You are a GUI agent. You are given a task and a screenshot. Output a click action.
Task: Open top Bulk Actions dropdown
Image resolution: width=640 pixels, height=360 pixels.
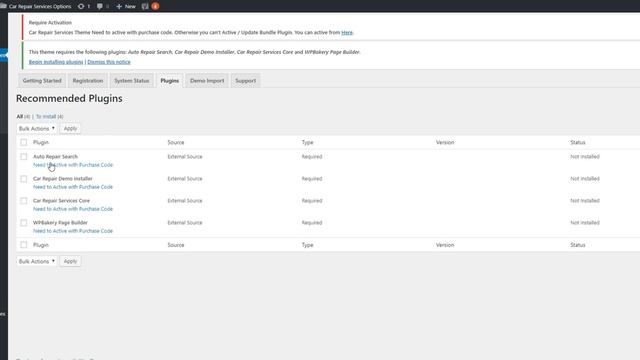37,129
